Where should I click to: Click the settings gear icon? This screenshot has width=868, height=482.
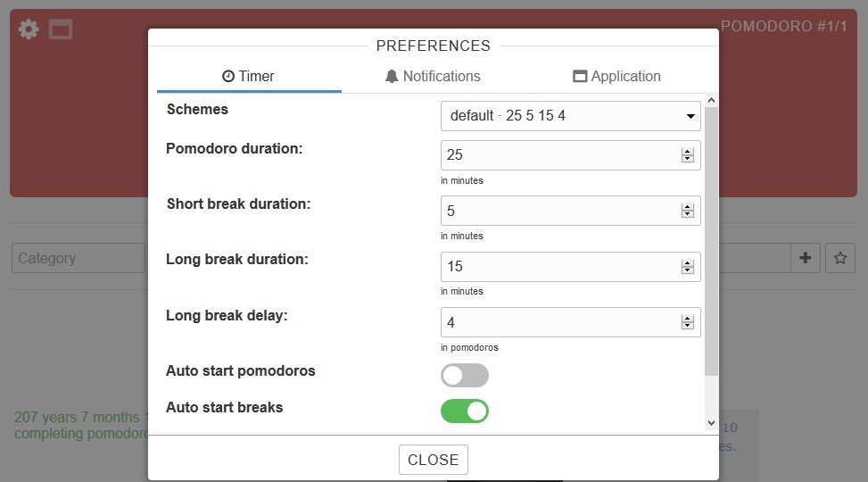(29, 29)
